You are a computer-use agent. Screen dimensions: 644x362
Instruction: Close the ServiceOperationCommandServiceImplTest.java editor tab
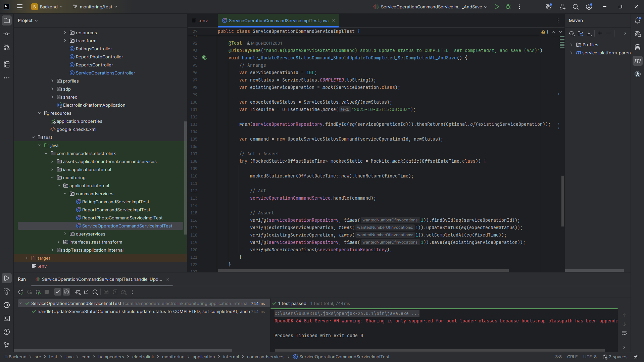point(334,20)
